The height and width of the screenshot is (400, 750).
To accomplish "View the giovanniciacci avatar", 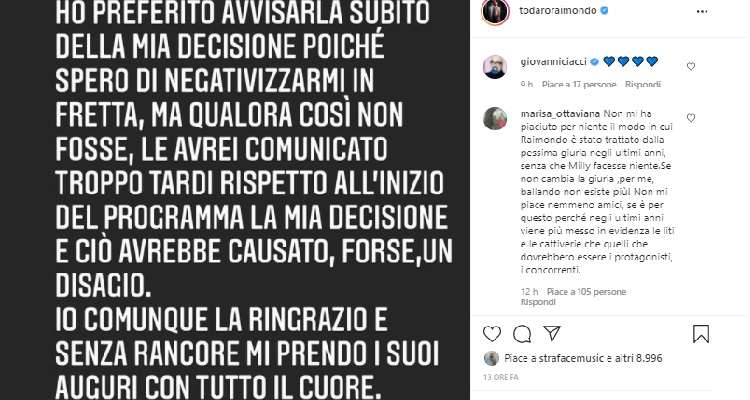I will (x=495, y=67).
